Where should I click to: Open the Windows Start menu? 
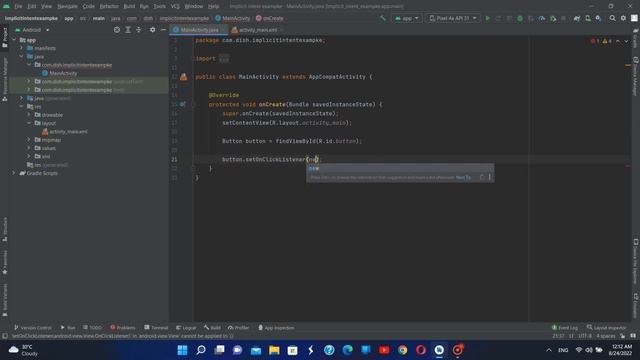[x=182, y=350]
